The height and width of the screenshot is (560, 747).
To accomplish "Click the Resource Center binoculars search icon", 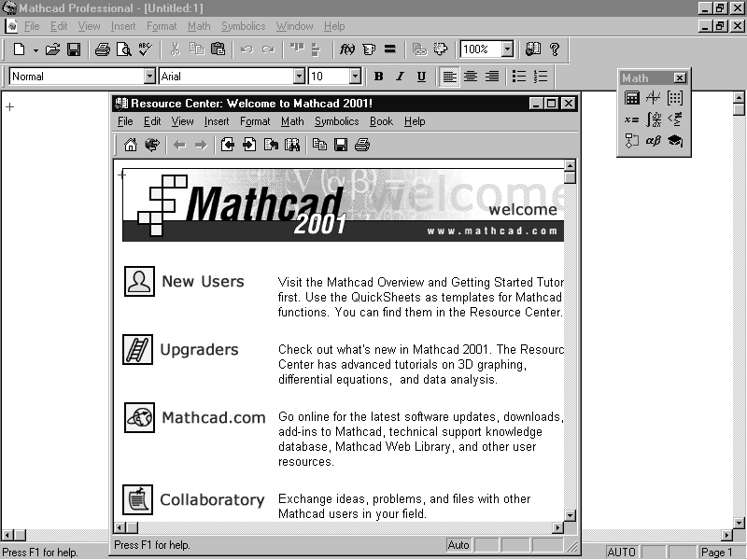I will pyautogui.click(x=292, y=145).
